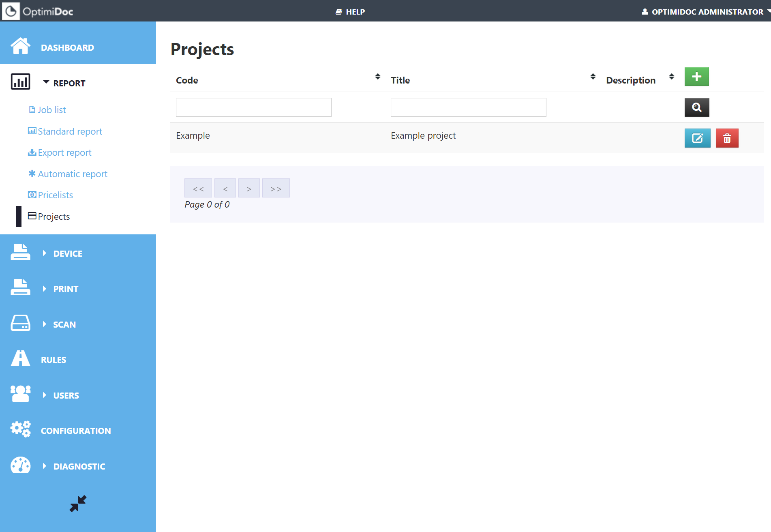Sort the table by Title column
This screenshot has width=771, height=532.
(593, 77)
